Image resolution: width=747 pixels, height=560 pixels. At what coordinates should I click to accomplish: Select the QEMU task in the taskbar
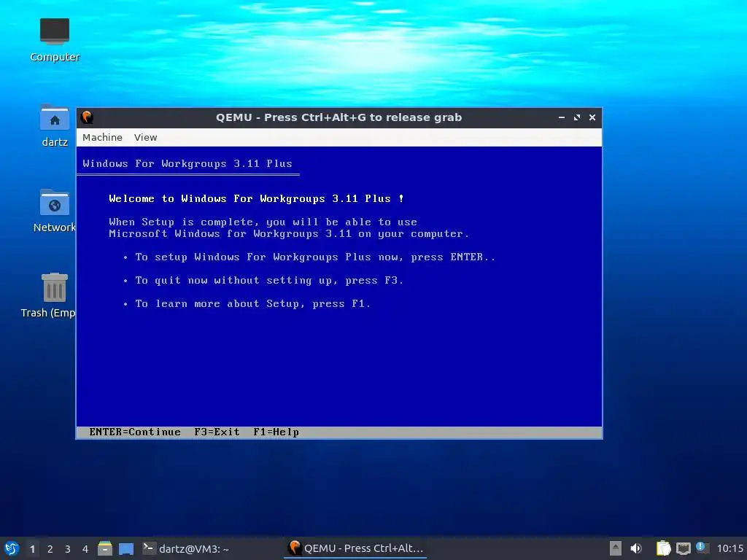click(x=355, y=548)
